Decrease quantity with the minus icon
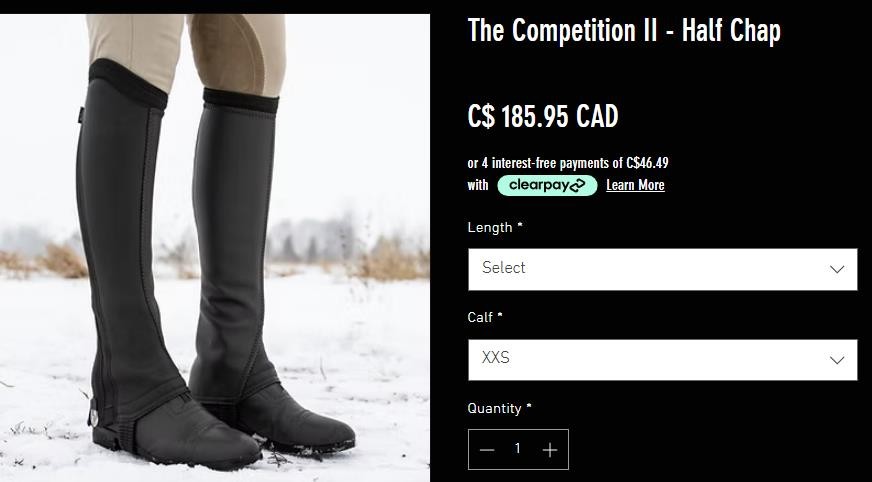Image resolution: width=872 pixels, height=482 pixels. [487, 450]
